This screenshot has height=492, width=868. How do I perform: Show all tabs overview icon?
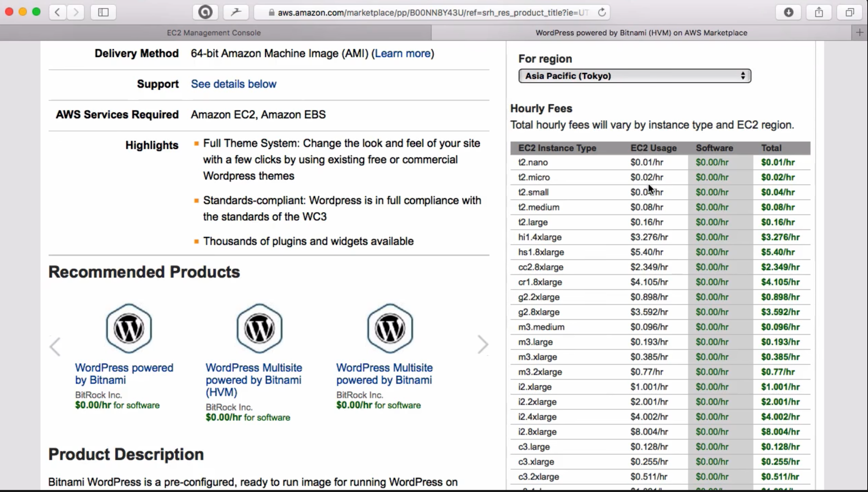pyautogui.click(x=850, y=13)
